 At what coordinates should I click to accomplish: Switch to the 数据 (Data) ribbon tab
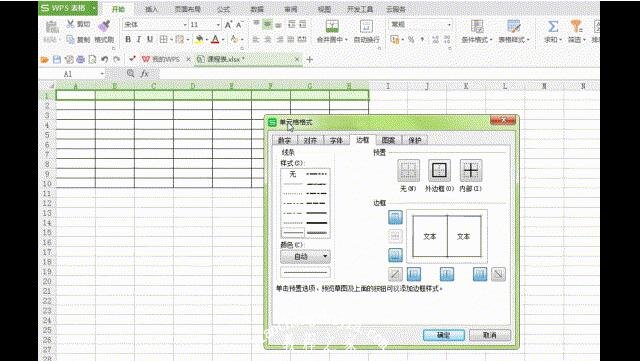tap(257, 9)
